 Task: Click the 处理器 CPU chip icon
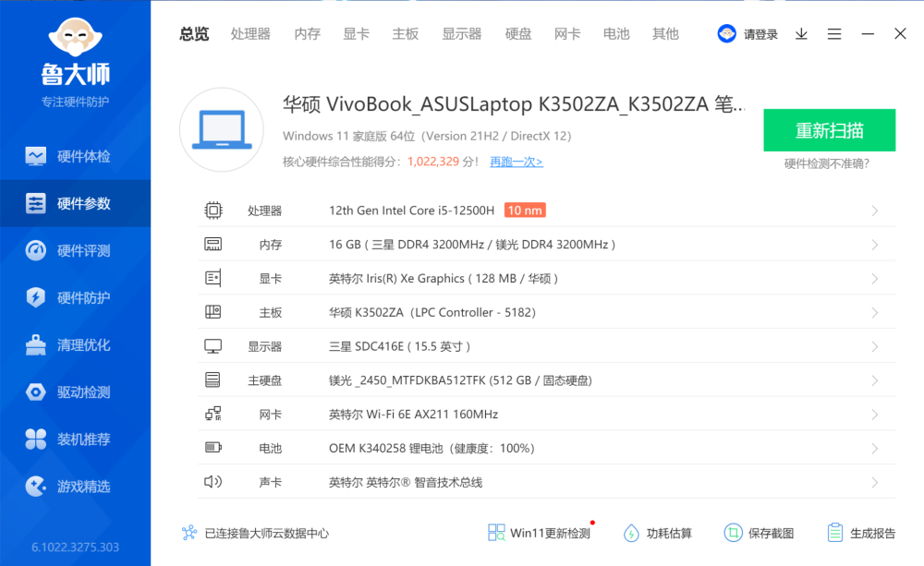(x=213, y=211)
